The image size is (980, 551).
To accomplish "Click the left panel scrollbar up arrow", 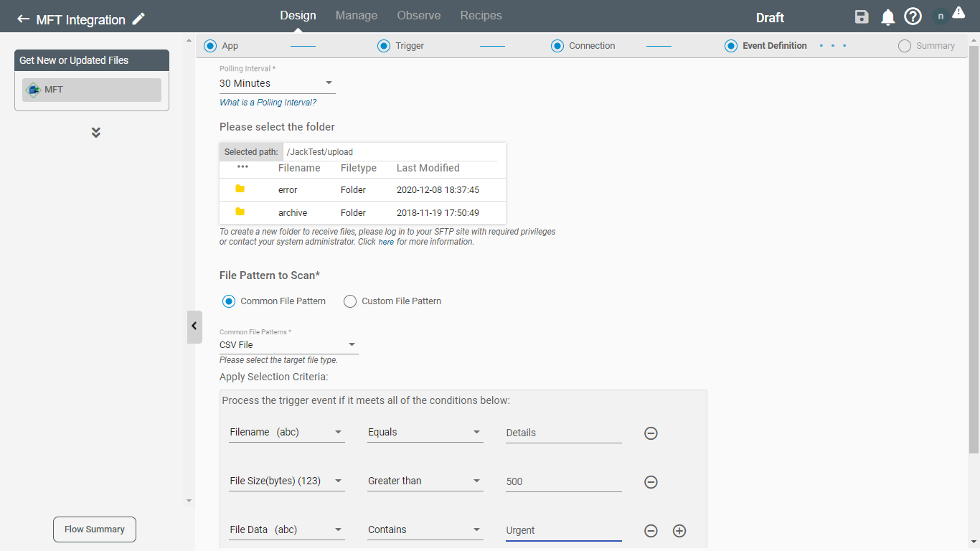I will (189, 41).
